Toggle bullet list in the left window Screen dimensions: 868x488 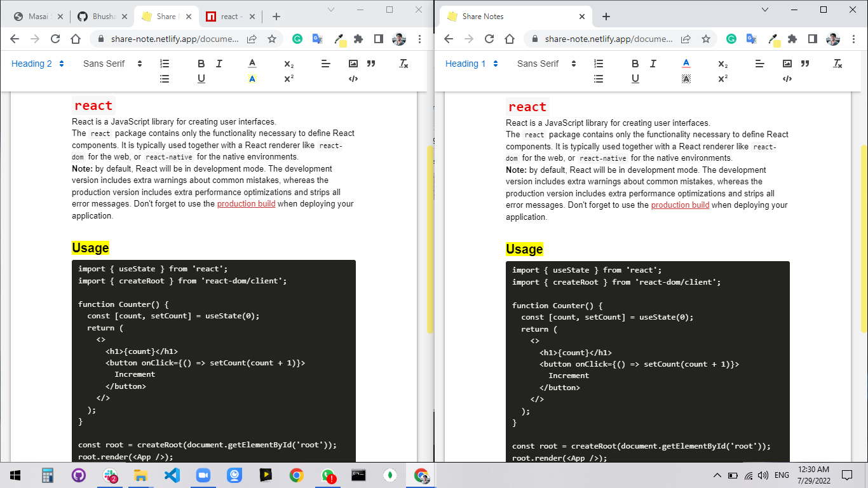165,79
